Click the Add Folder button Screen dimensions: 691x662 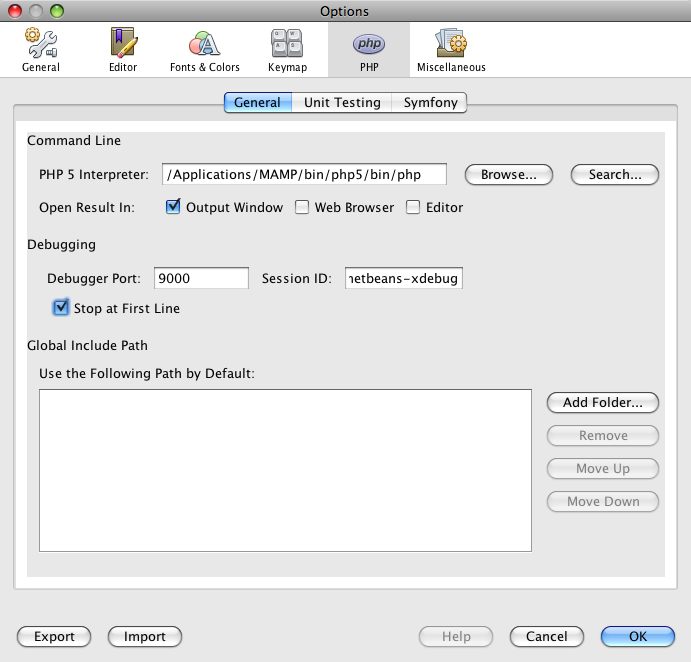coord(603,402)
